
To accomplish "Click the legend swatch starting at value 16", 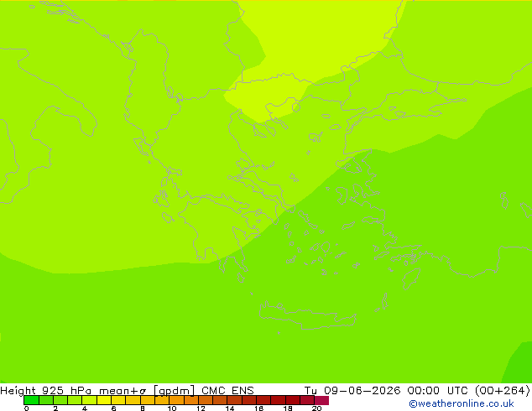I will [x=263, y=400].
